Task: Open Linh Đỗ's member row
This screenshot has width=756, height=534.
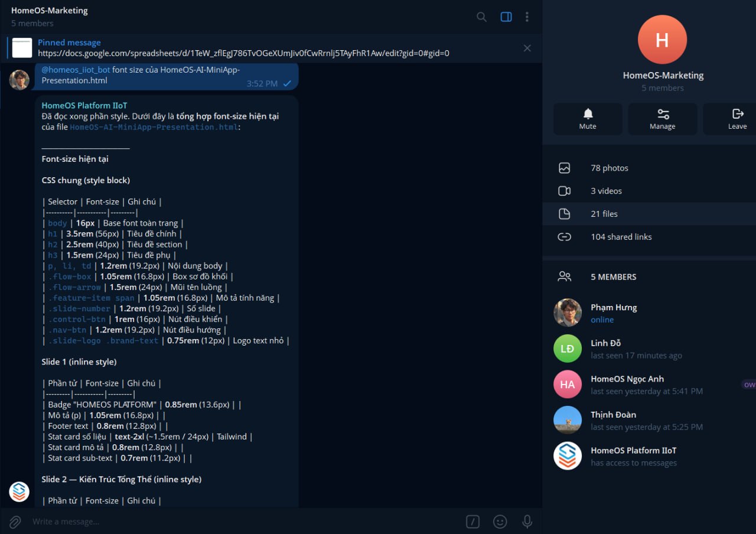Action: (x=649, y=349)
